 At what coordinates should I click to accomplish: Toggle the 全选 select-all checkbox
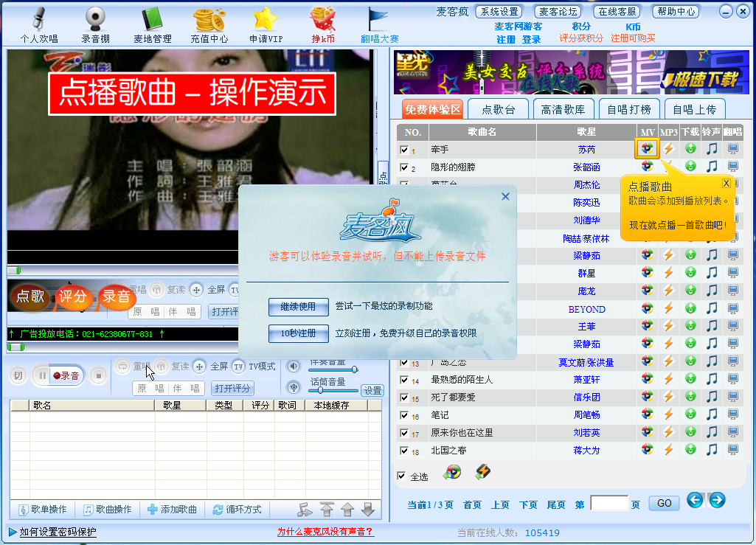point(401,476)
